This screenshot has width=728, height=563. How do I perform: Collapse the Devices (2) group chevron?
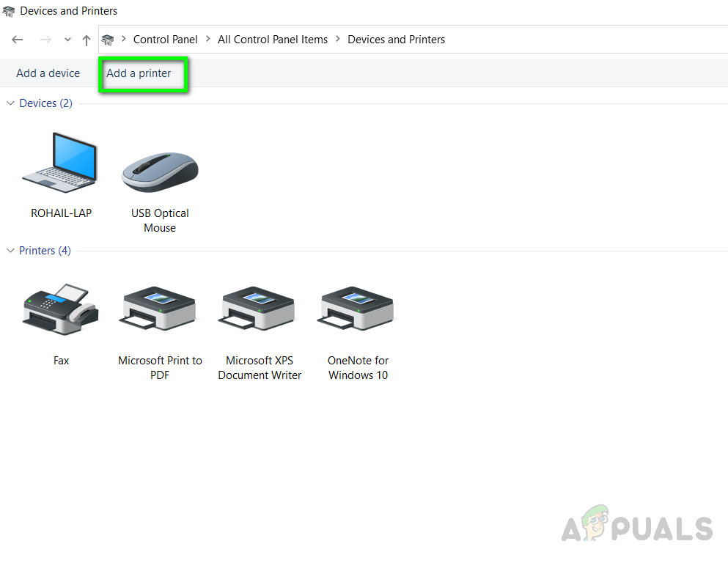pos(10,103)
